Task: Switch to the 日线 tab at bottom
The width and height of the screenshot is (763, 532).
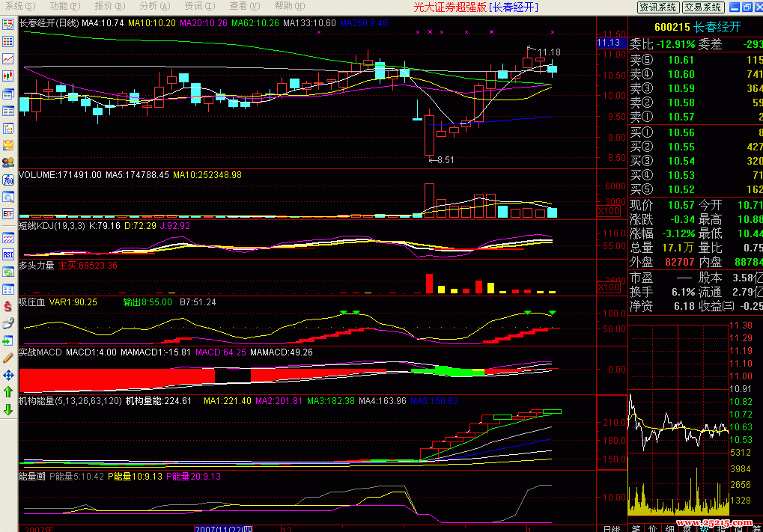Action: coord(611,528)
